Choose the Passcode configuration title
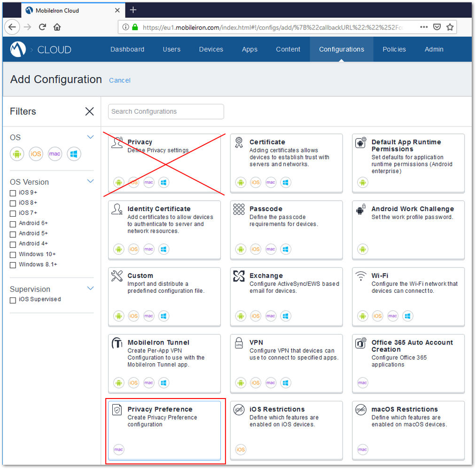Image resolution: width=476 pixels, height=469 pixels. point(265,209)
